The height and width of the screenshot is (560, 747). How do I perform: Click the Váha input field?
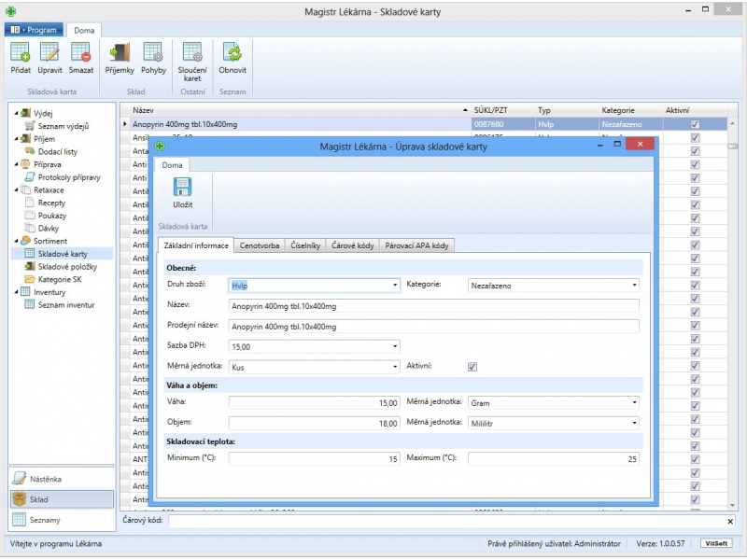tap(314, 402)
